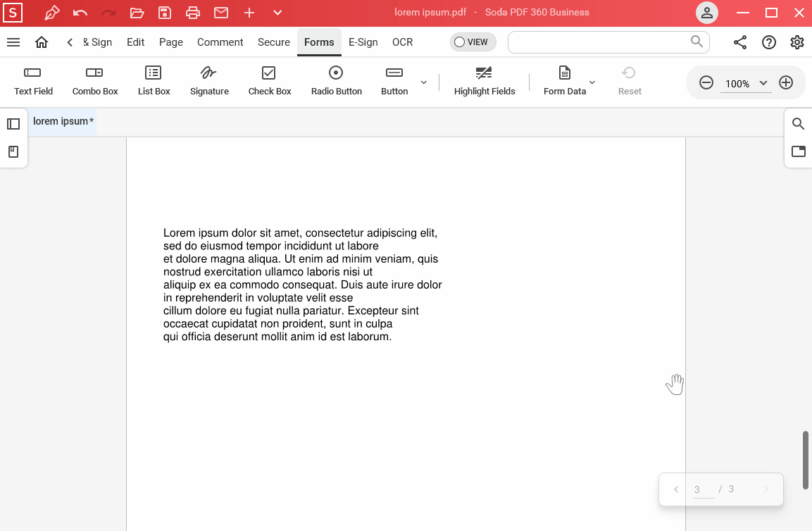Open the E-Sign tab
Screen dimensions: 812x531
coord(363,42)
